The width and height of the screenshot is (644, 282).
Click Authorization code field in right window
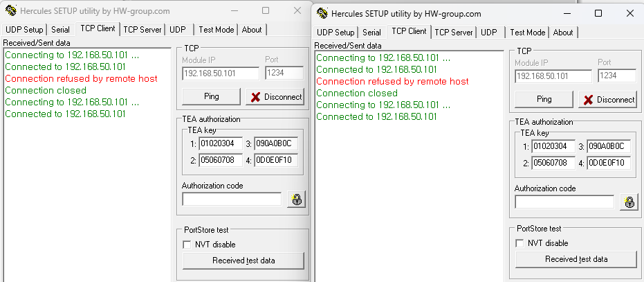coord(564,202)
